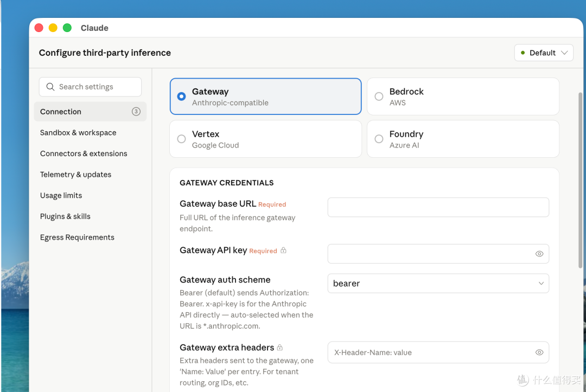Close the Claude window with red button
Image resolution: width=586 pixels, height=392 pixels.
[39, 28]
